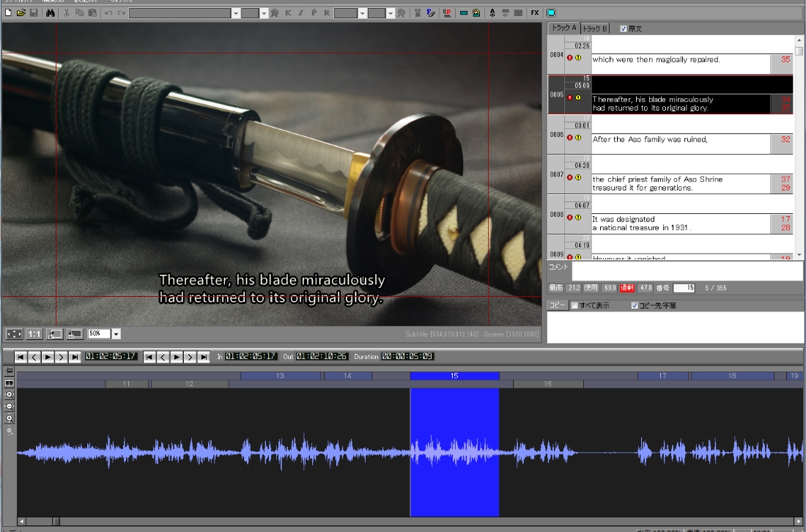Select timeline block 13
Screen dimensions: 806x532
(x=281, y=376)
